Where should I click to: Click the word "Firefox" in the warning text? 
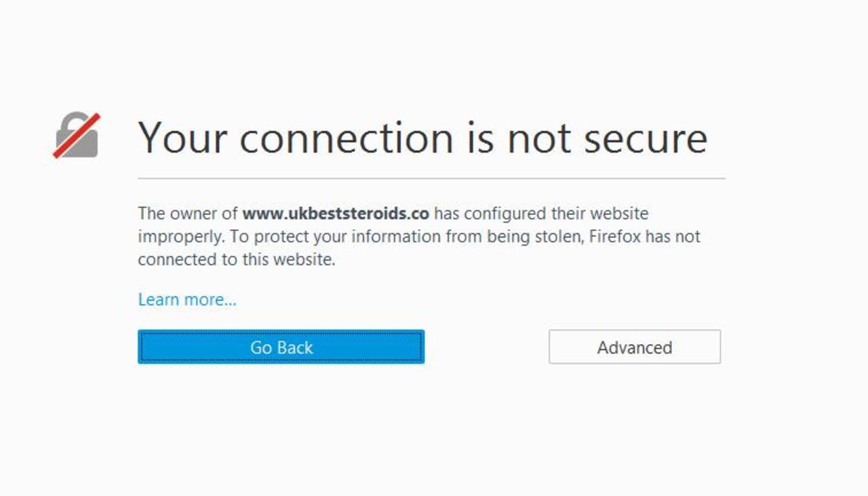pos(614,237)
